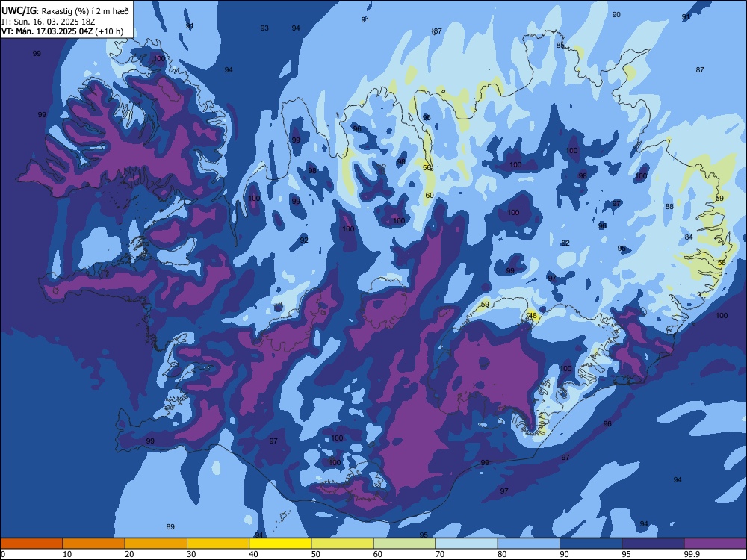Image resolution: width=747 pixels, height=560 pixels.
Task: Select the dark indigo 95–99.9 legend swatch
Action: [x=653, y=544]
